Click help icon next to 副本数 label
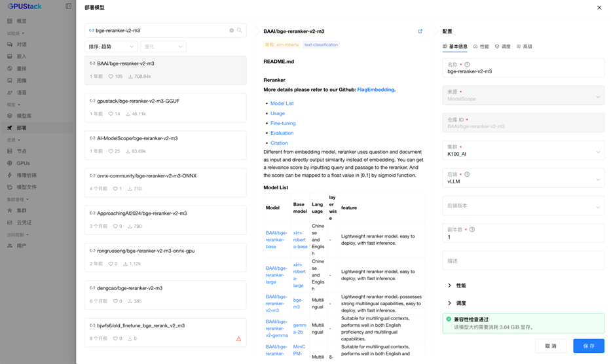 point(472,230)
